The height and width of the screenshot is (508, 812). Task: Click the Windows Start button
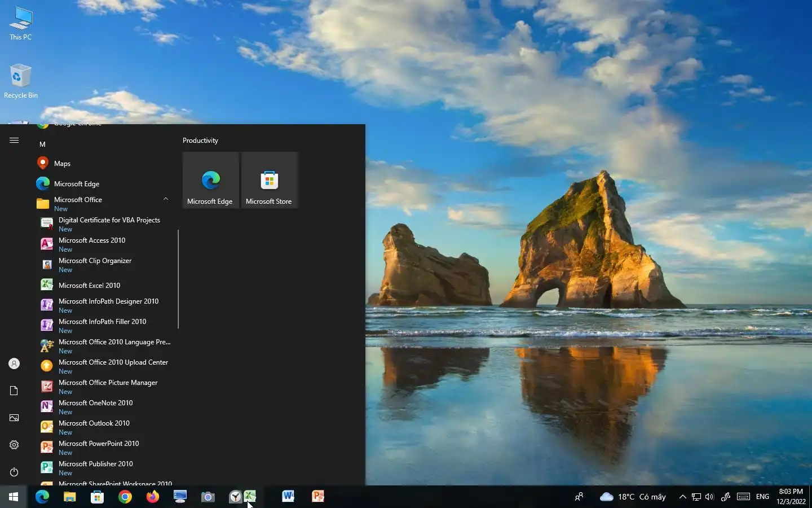(x=14, y=497)
